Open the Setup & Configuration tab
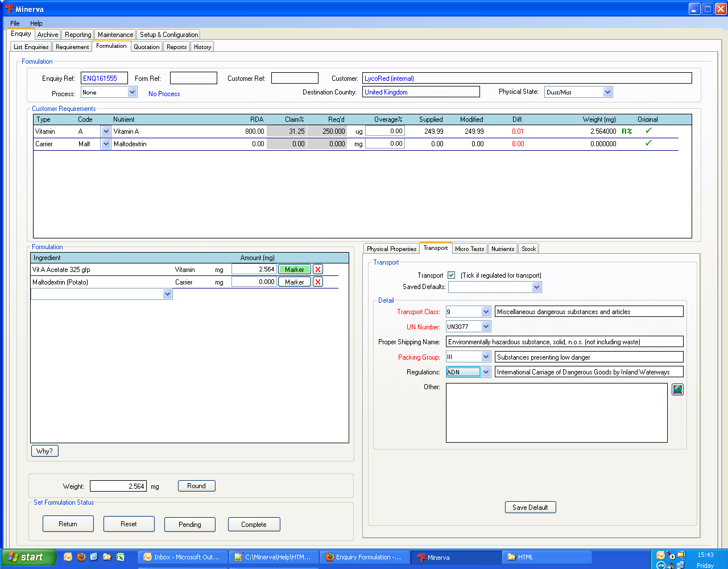The width and height of the screenshot is (728, 569). (x=169, y=35)
